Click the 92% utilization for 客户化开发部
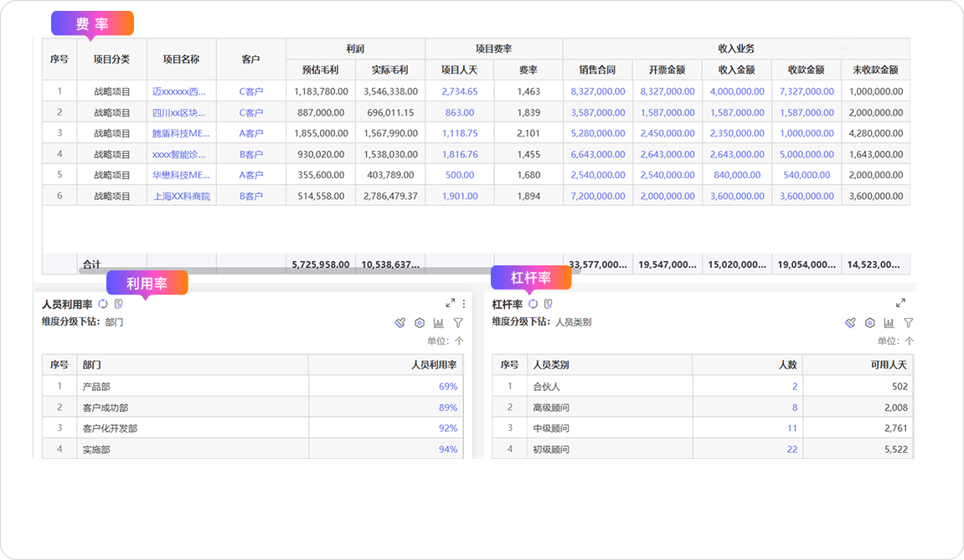 click(x=448, y=428)
